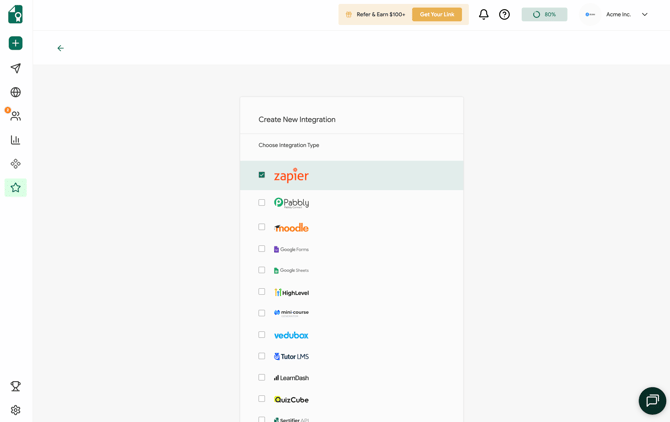Check the QuizCube checkbox

[x=262, y=399]
